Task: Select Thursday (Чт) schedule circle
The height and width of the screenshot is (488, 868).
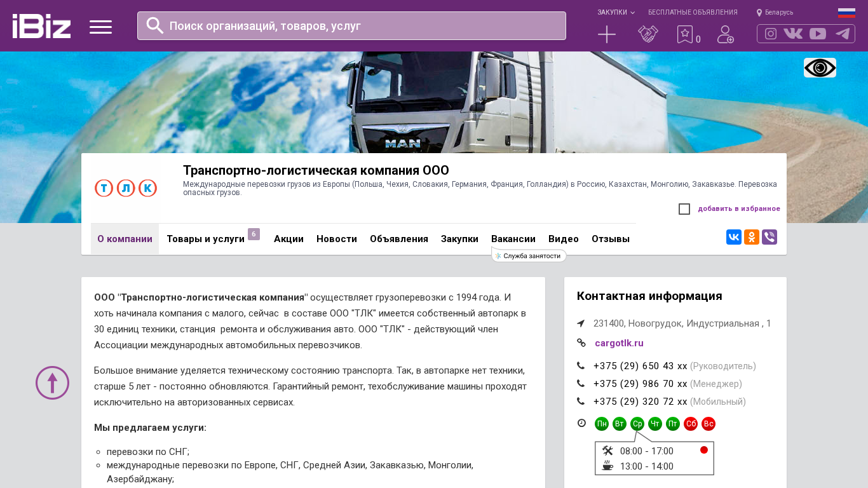Action: coord(655,424)
